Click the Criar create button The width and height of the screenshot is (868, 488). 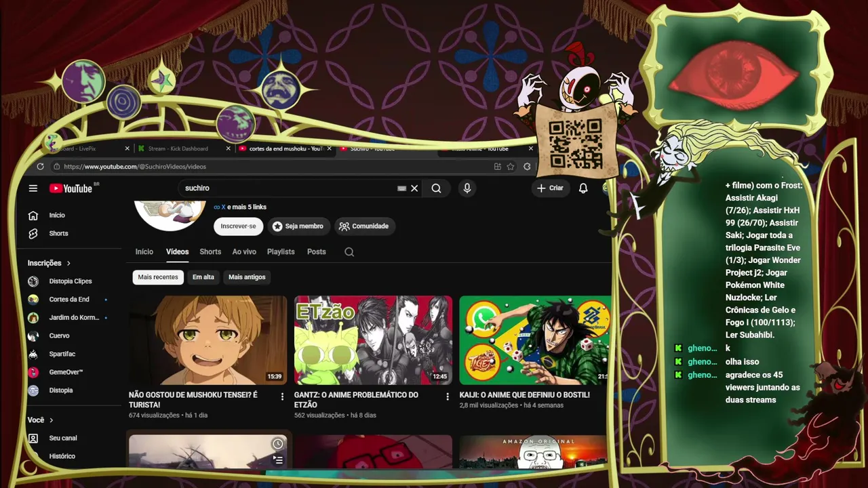tap(550, 188)
